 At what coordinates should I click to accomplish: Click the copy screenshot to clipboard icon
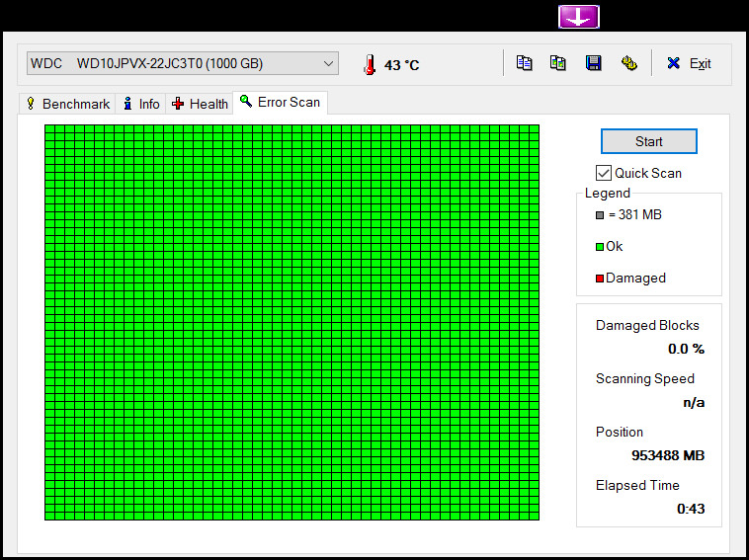pos(558,63)
